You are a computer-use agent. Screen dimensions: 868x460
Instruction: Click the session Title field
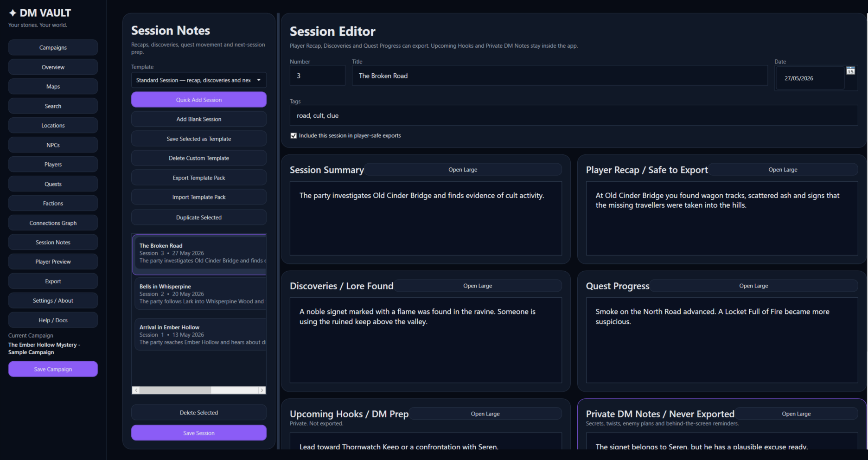[560, 76]
